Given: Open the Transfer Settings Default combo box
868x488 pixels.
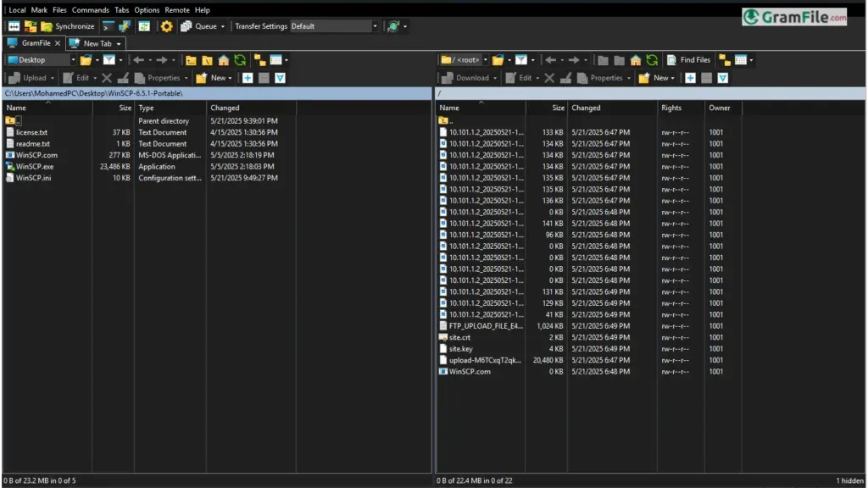Looking at the screenshot, I should click(334, 26).
